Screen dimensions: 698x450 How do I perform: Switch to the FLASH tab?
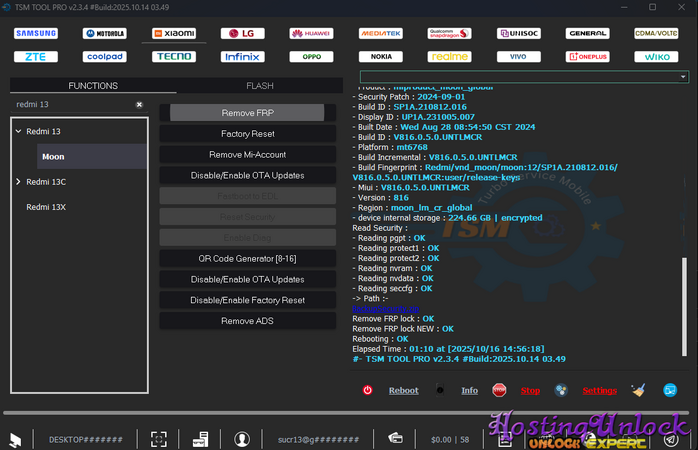click(259, 86)
